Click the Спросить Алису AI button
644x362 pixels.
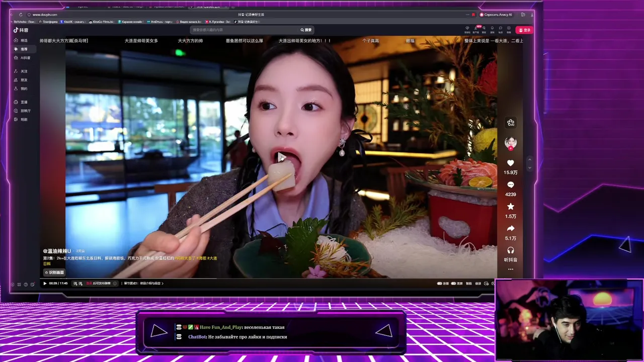496,15
